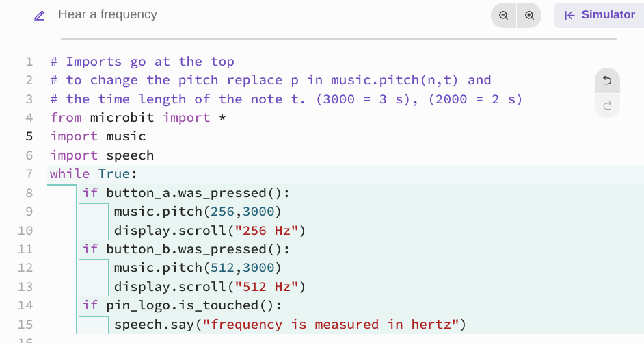Click the button_b.was_pressed() condition line
The image size is (644, 343).
(186, 249)
